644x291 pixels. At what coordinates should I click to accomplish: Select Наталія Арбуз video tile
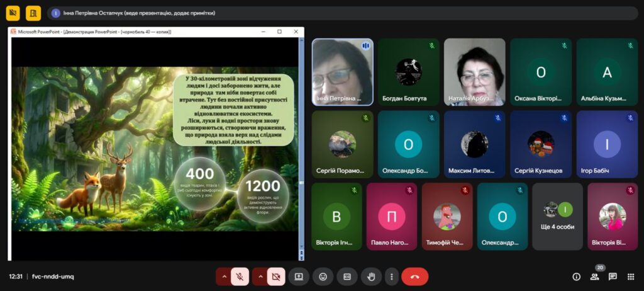[x=474, y=72]
